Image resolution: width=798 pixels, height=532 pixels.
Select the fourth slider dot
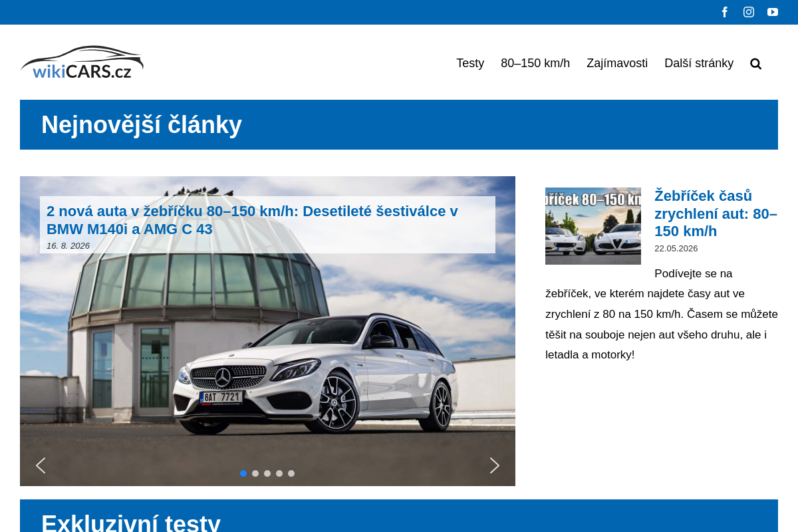pos(279,473)
